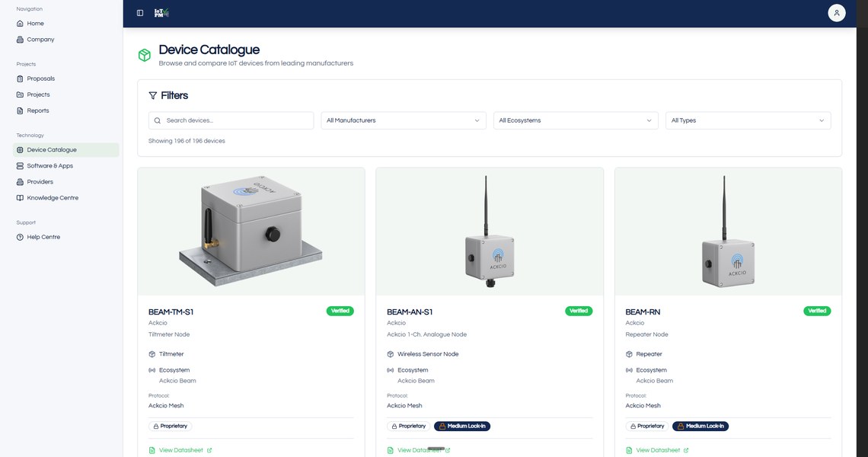This screenshot has height=457, width=868.
Task: Click the Proposals clipboard icon
Action: pyautogui.click(x=20, y=78)
